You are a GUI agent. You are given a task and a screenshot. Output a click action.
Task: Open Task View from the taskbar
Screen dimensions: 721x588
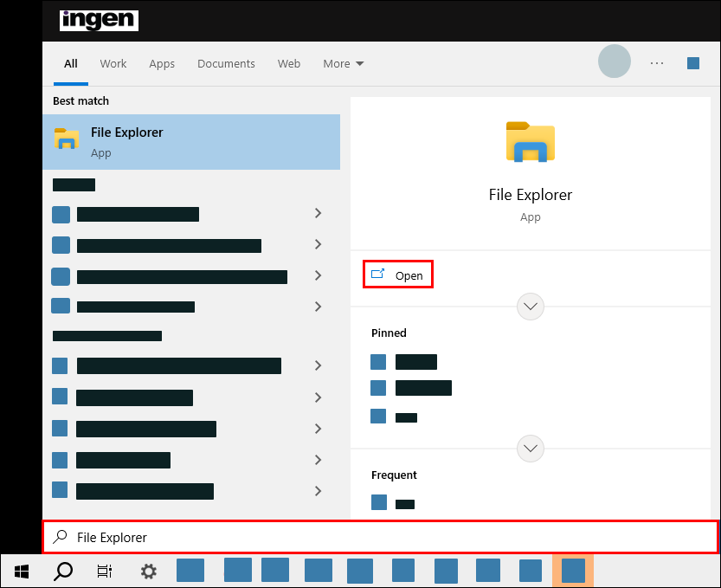pos(104,571)
